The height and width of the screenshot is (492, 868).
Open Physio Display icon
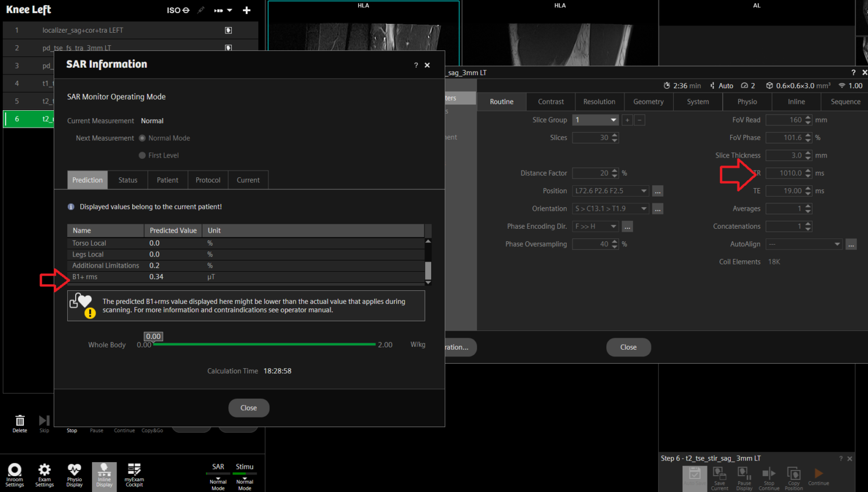pos(74,474)
